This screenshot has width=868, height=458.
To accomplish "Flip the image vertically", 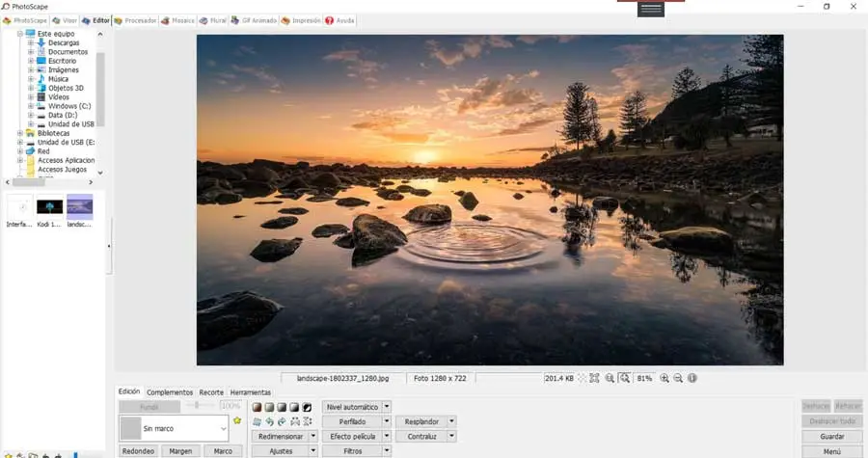I will [307, 421].
